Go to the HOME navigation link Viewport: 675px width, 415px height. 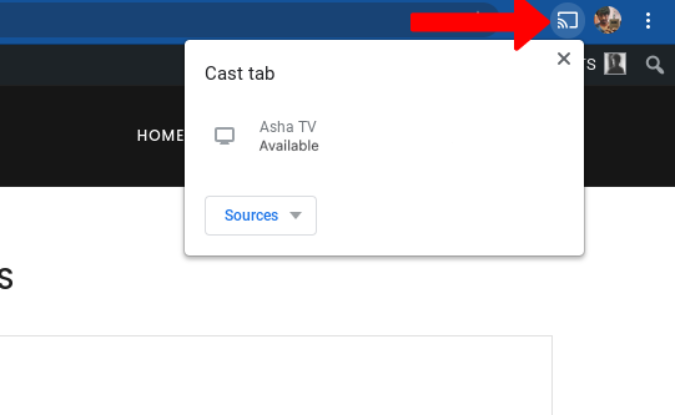160,136
